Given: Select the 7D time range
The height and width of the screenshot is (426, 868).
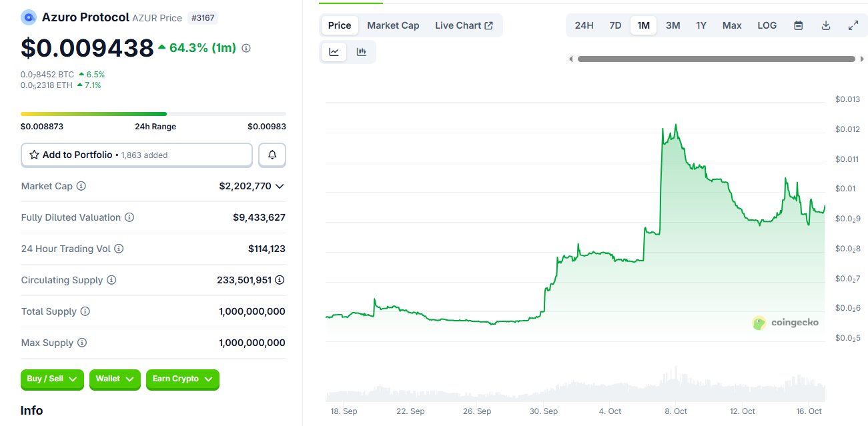Looking at the screenshot, I should [615, 25].
